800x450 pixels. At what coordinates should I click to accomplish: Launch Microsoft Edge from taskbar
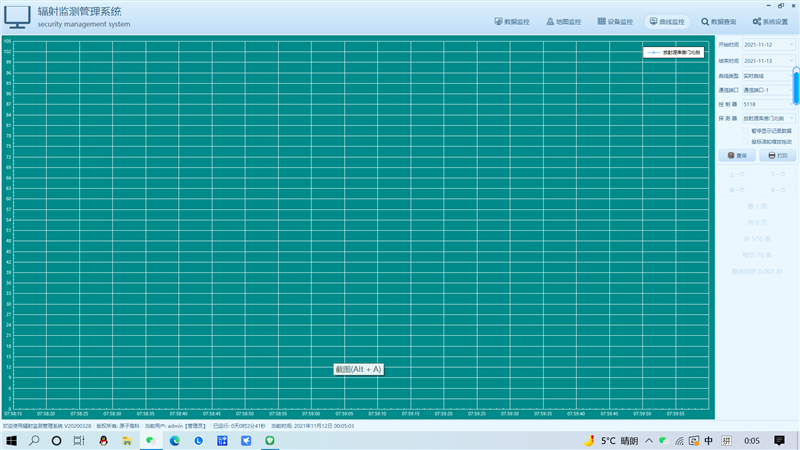tap(174, 440)
